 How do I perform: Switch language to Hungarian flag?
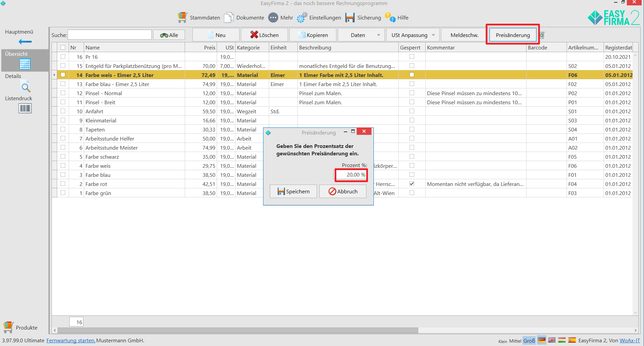point(562,340)
